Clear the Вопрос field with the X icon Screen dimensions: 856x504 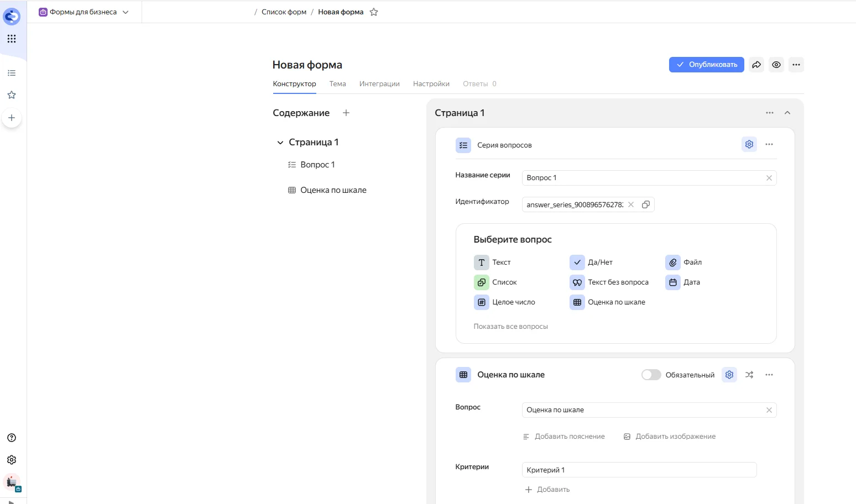coord(769,410)
